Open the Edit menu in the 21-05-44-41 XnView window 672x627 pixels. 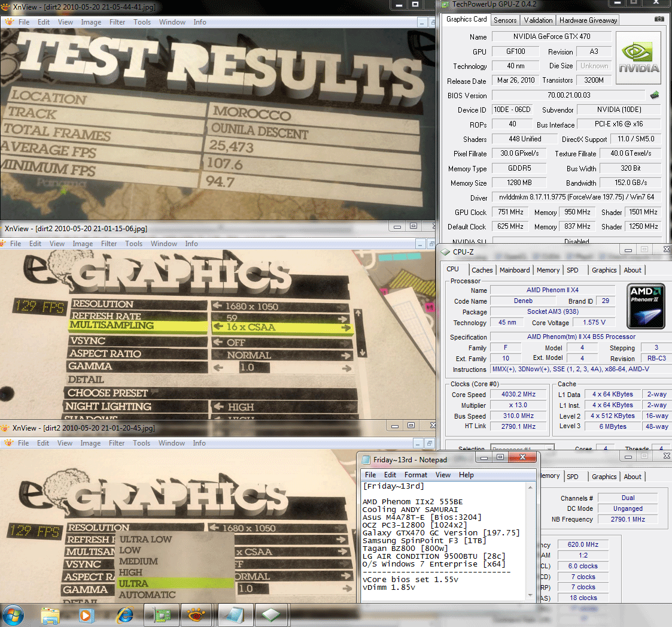[x=43, y=22]
